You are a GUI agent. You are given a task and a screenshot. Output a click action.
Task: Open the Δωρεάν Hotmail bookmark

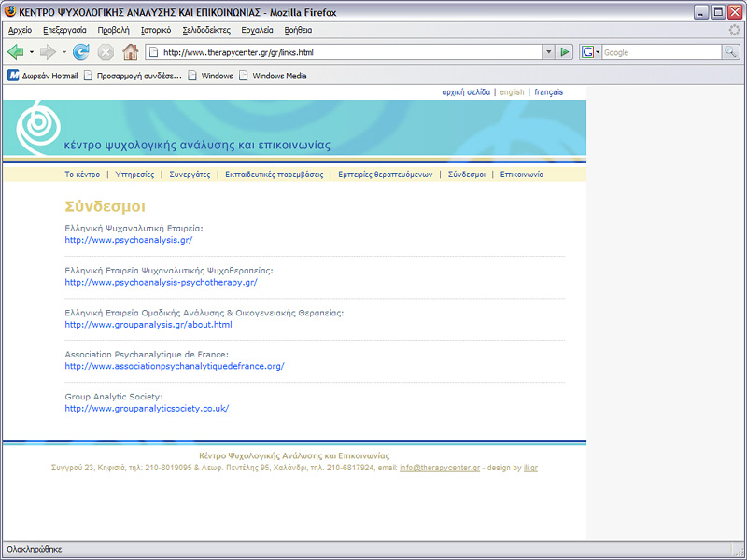pyautogui.click(x=42, y=76)
